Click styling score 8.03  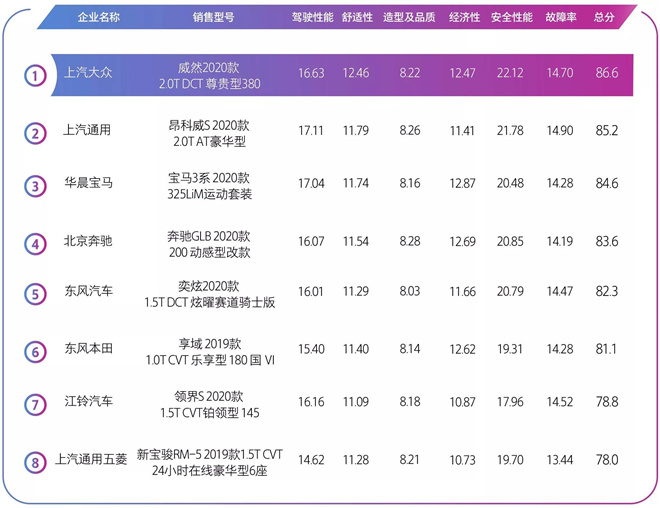click(410, 292)
